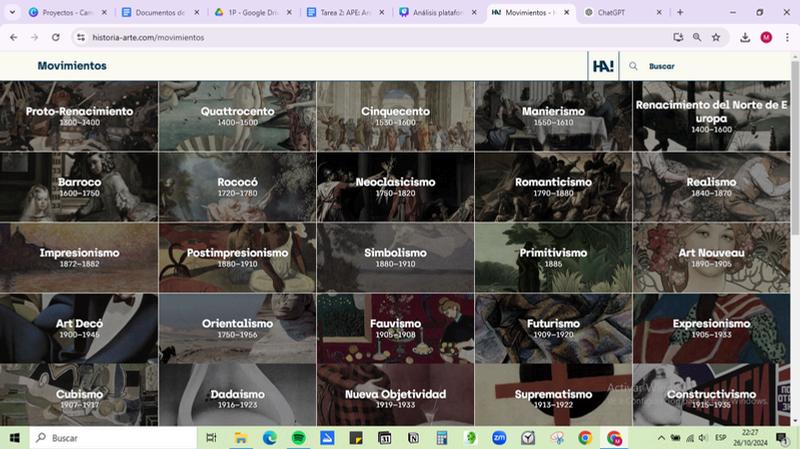Open the Manierismo movement tile
The width and height of the screenshot is (800, 449).
[554, 116]
